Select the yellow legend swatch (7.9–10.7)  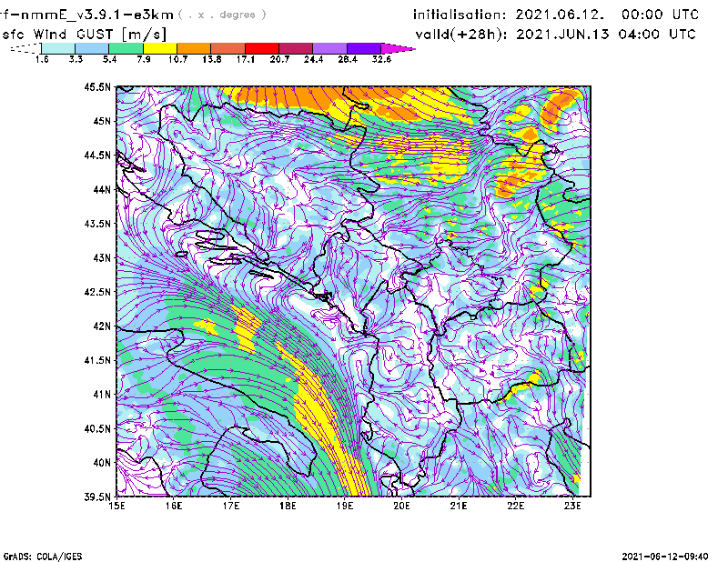[x=160, y=48]
